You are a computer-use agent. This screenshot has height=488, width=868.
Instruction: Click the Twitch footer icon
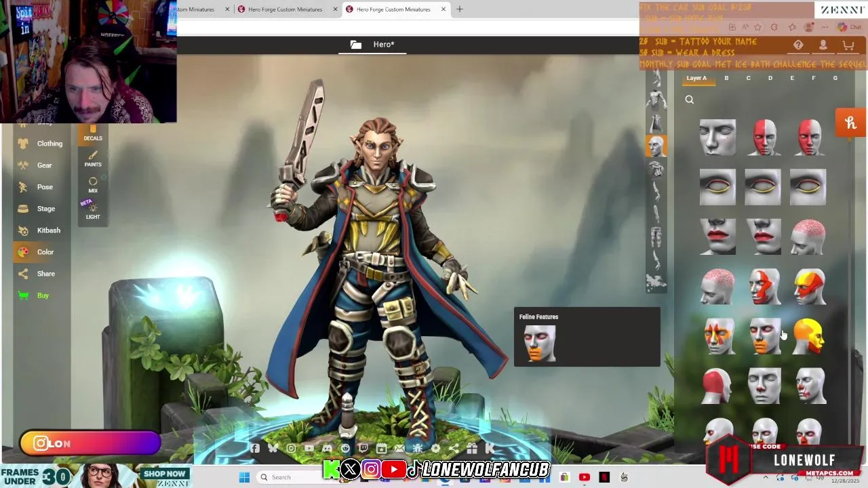(x=363, y=448)
